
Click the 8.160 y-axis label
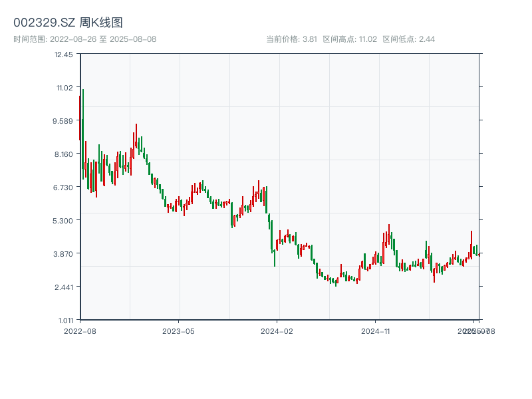63,154
